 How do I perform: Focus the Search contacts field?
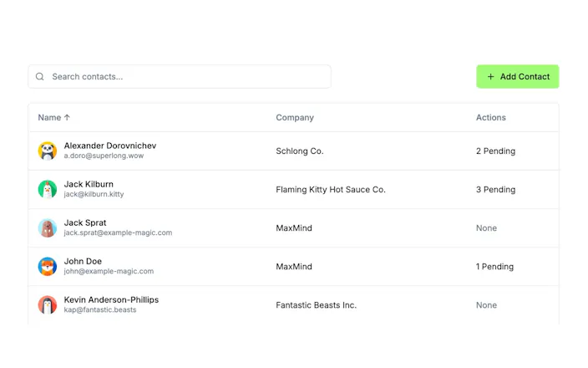tap(180, 77)
